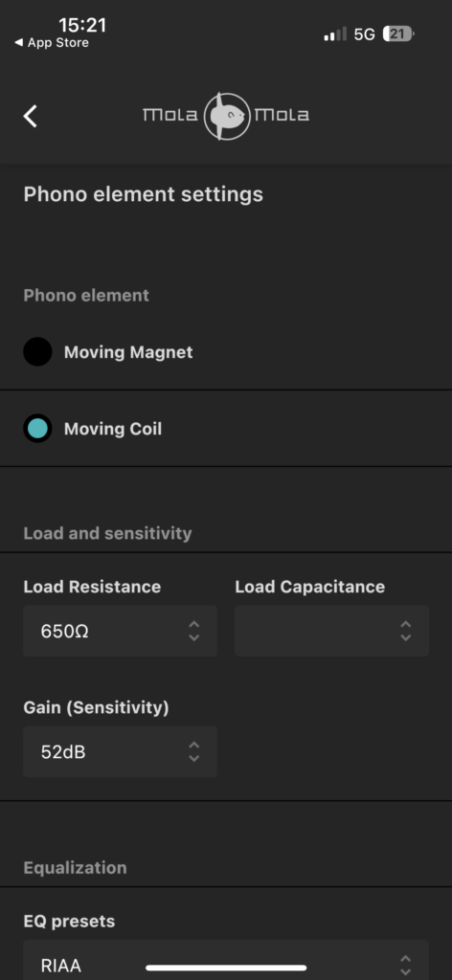Tap the 5G network indicator
The image size is (452, 980).
click(365, 34)
